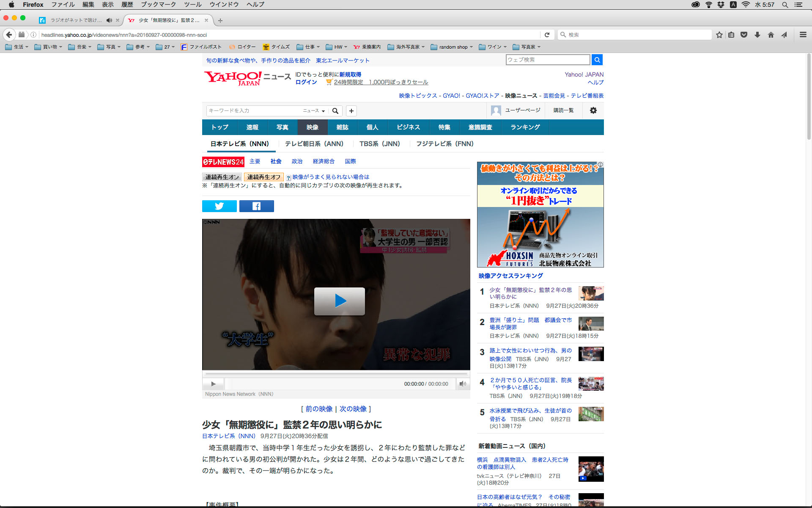
Task: Select the TBS系(JNN) network tab
Action: 379,144
